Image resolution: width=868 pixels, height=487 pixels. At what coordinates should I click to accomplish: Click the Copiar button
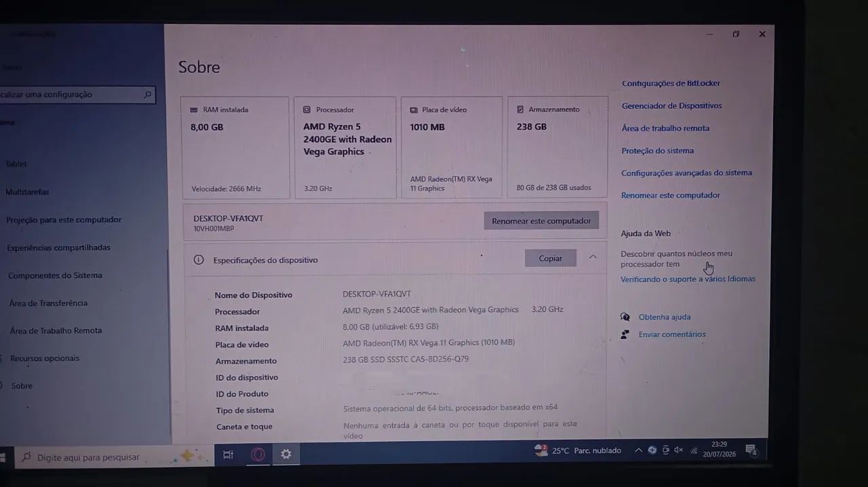click(x=551, y=258)
